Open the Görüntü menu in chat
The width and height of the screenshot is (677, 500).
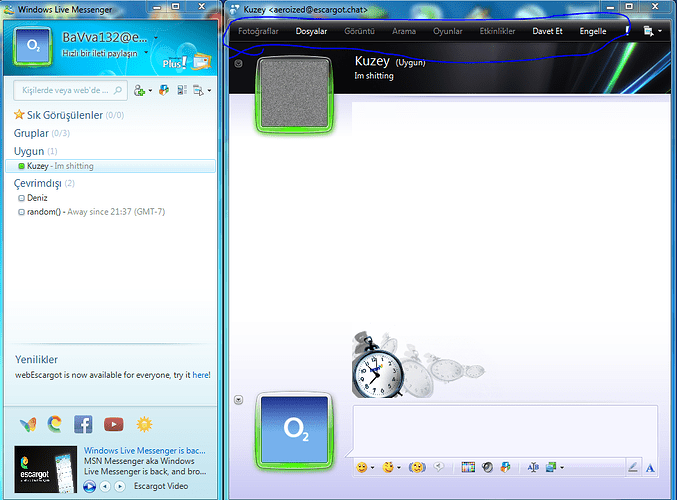tap(359, 31)
